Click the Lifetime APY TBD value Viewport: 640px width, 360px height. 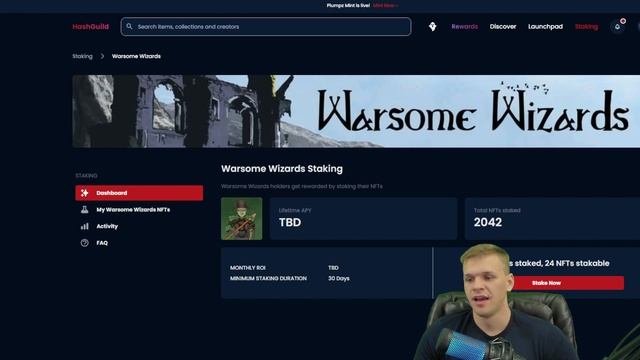click(x=290, y=222)
